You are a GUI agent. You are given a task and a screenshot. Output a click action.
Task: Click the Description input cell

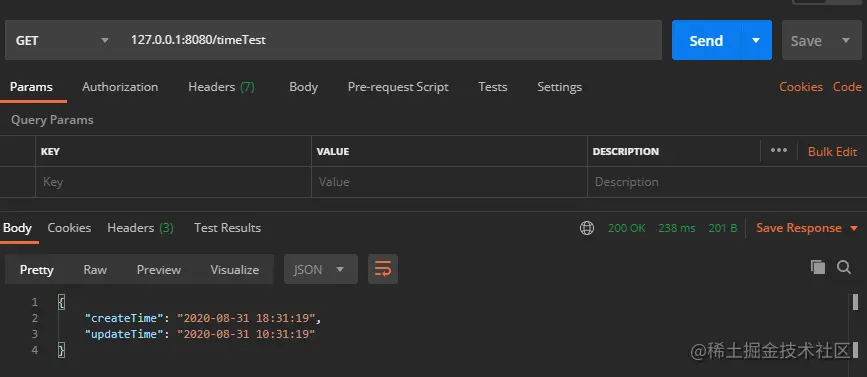point(727,182)
